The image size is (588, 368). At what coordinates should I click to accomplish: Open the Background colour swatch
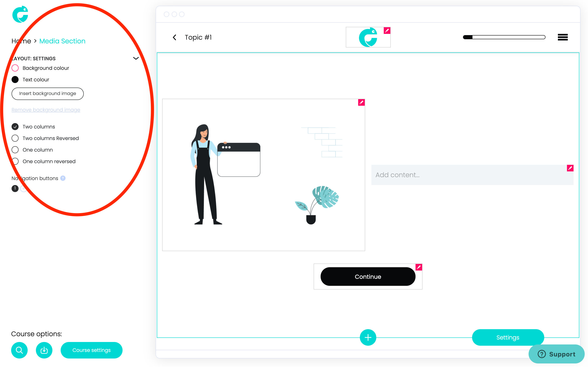click(x=15, y=68)
